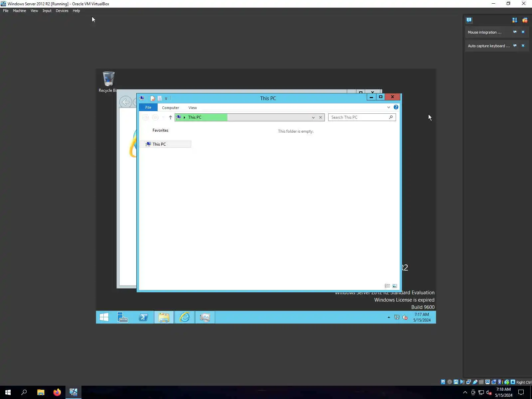Open VirtualBox Machine menu
The width and height of the screenshot is (532, 399).
[x=19, y=11]
